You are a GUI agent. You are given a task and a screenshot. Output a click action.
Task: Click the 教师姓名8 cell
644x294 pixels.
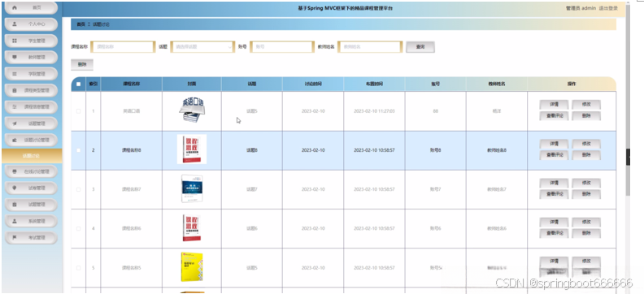coord(497,150)
